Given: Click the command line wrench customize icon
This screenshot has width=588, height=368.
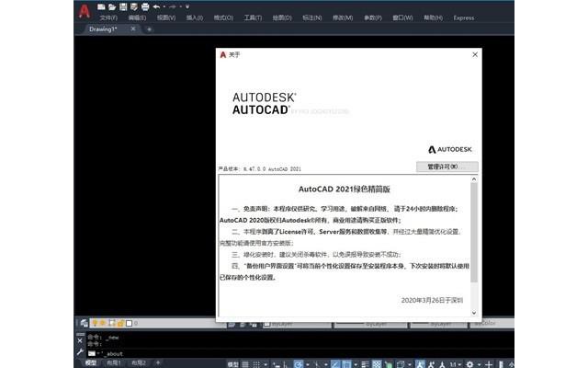Looking at the screenshot, I should click(x=80, y=352).
